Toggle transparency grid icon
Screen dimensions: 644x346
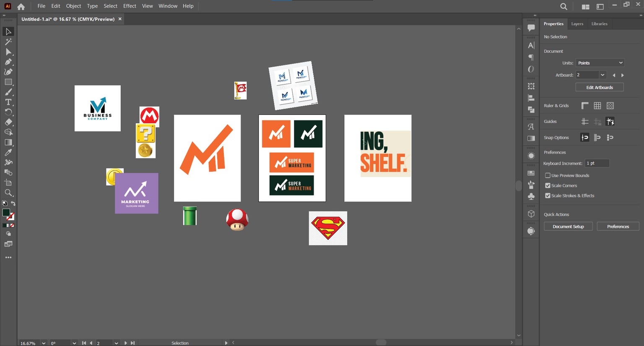tap(610, 106)
